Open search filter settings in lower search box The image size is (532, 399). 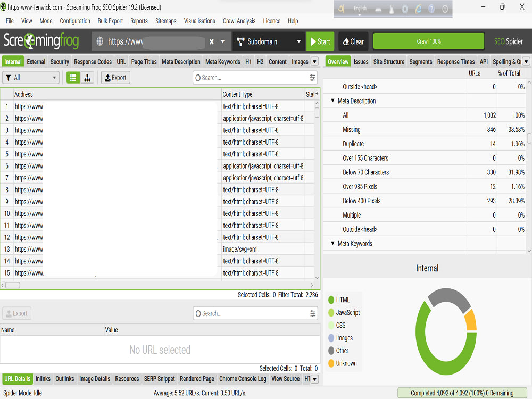[312, 313]
